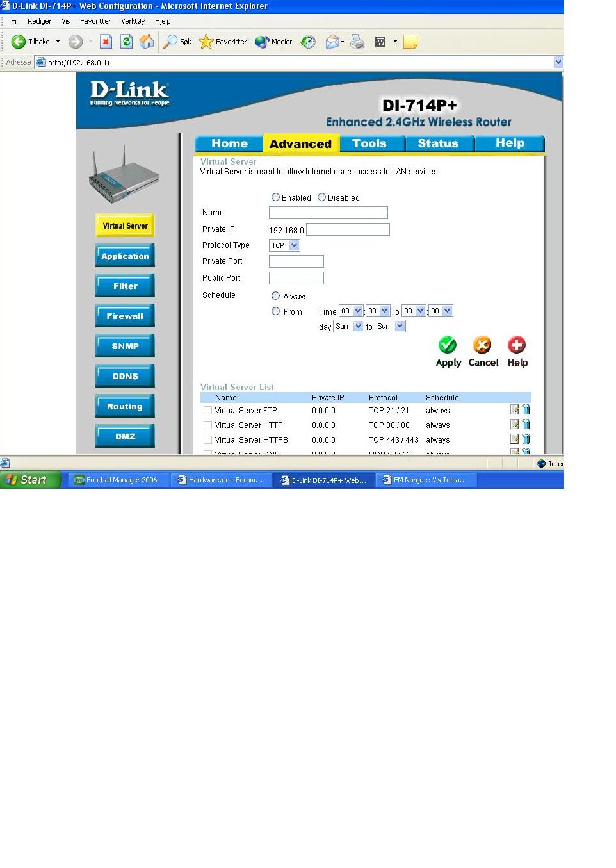This screenshot has height=868, width=616.
Task: Delete the Virtual Server HTTPS entry trash icon
Action: pyautogui.click(x=526, y=439)
